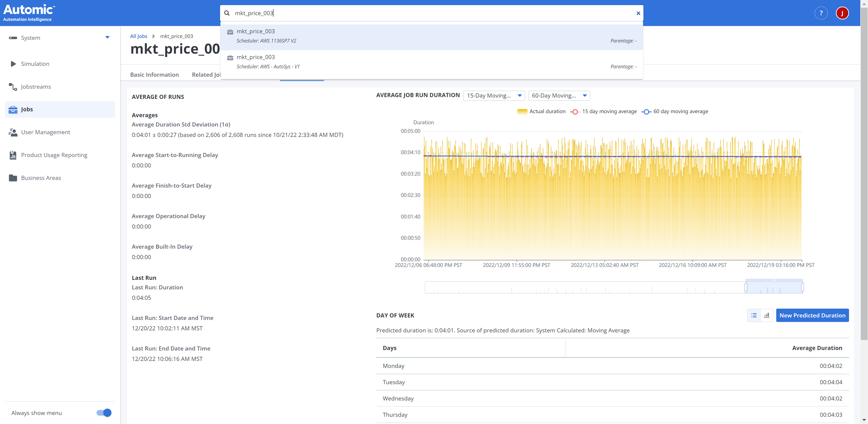868x424 pixels.
Task: Go to User Management section
Action: pos(45,132)
